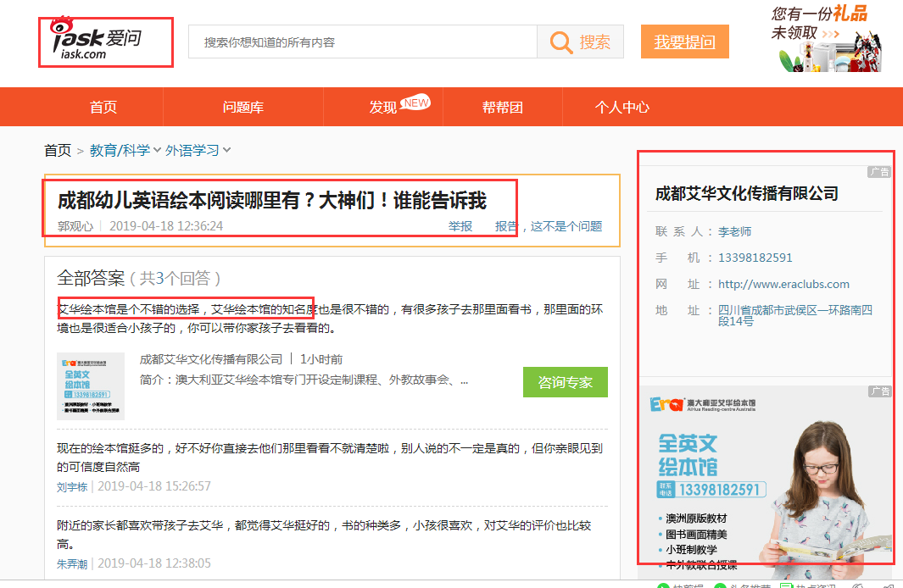Image resolution: width=903 pixels, height=588 pixels.
Task: Click the 咨询专家 green button
Action: click(x=565, y=382)
